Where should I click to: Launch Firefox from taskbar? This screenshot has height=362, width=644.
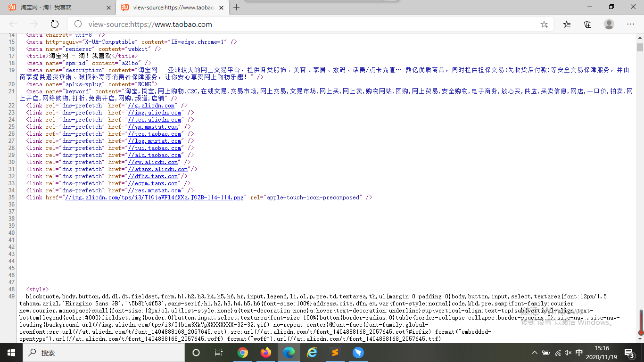click(x=266, y=353)
